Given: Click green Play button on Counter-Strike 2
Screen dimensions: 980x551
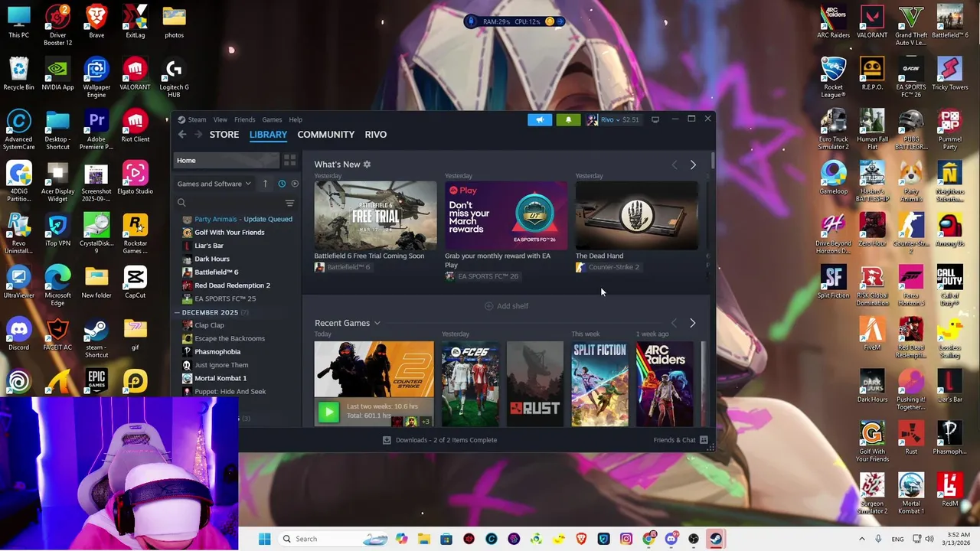Looking at the screenshot, I should tap(328, 412).
